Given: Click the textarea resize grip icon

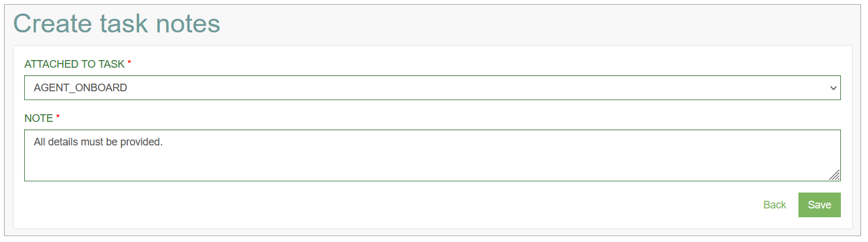Looking at the screenshot, I should [834, 174].
